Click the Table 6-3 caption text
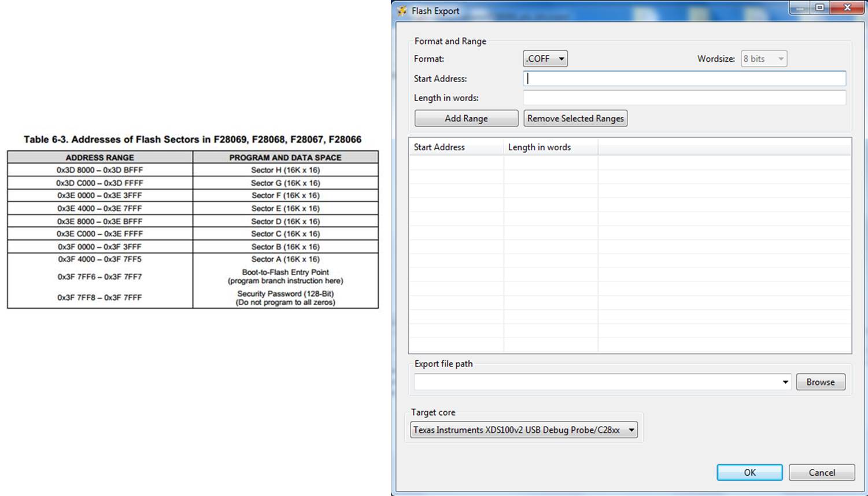This screenshot has height=496, width=868. (193, 139)
